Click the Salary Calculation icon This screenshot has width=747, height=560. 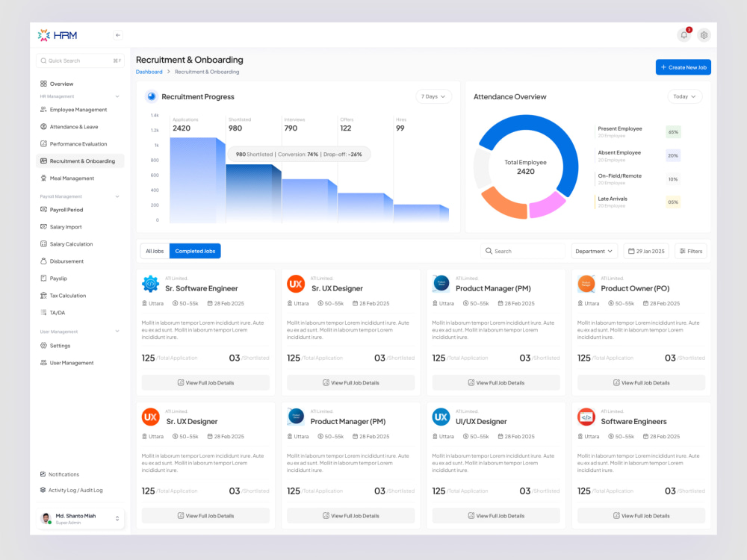coord(43,244)
